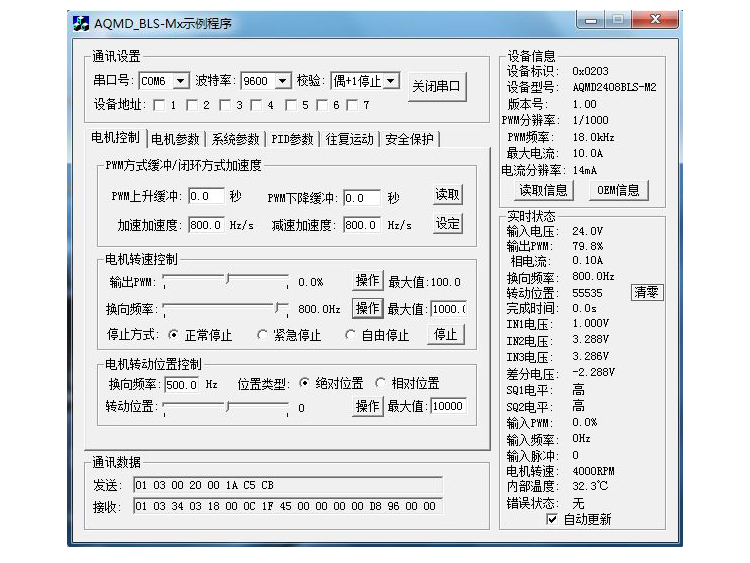Click the AQMD_BLS-Mx application icon in title bar
750x563 pixels.
click(x=81, y=23)
